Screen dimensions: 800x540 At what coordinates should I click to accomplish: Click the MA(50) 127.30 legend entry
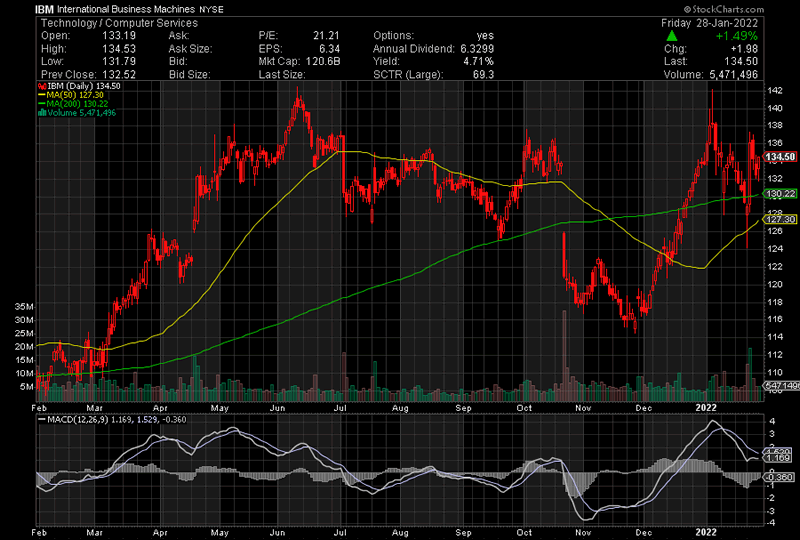pos(71,95)
